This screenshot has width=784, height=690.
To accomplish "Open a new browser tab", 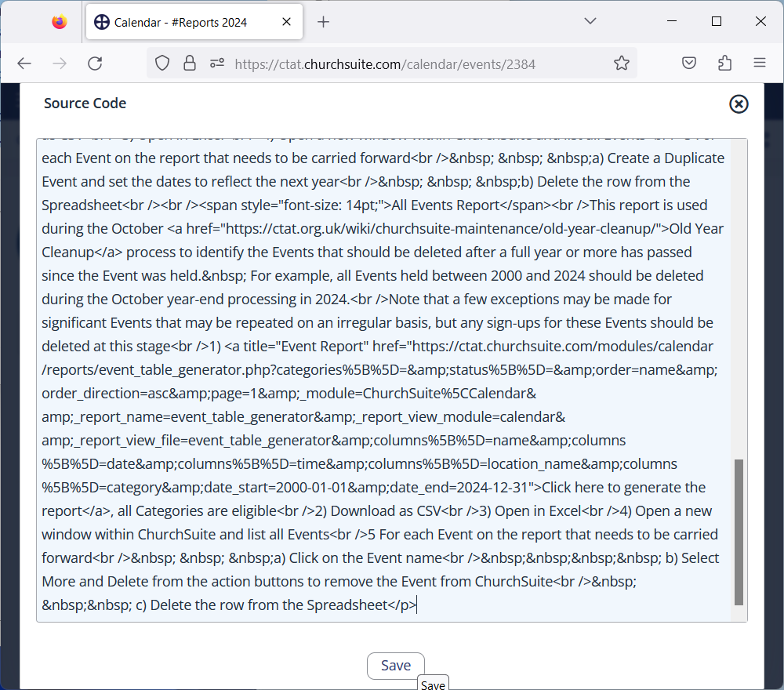I will point(324,22).
